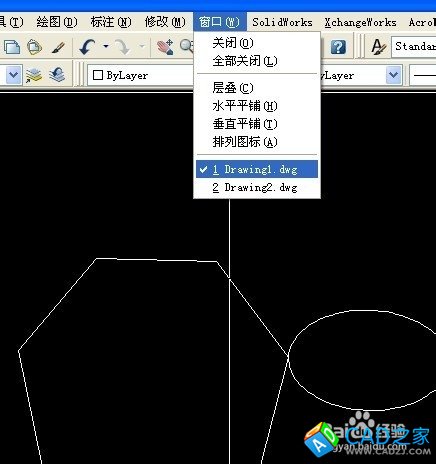This screenshot has height=464, width=436.
Task: Open the Help question mark icon
Action: click(x=338, y=47)
